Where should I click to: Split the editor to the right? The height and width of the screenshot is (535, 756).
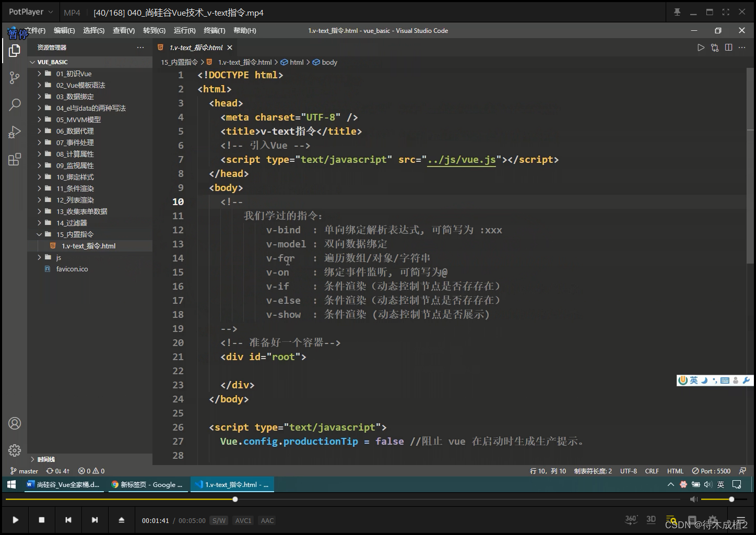(729, 47)
